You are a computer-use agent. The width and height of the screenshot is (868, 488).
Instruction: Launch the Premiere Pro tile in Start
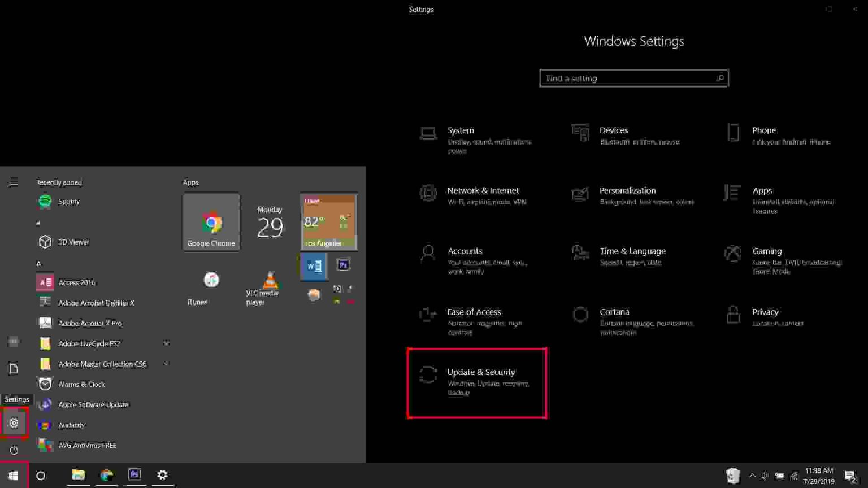pos(343,265)
